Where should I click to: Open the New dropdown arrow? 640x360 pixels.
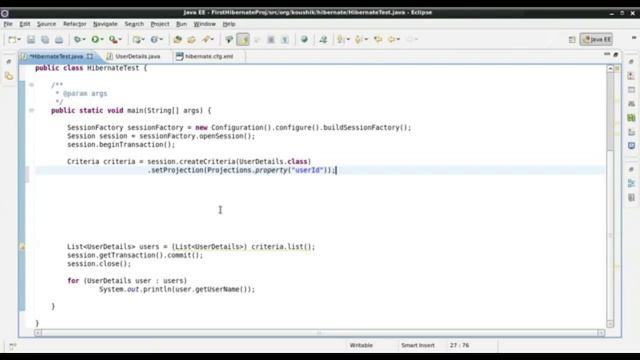coord(19,40)
